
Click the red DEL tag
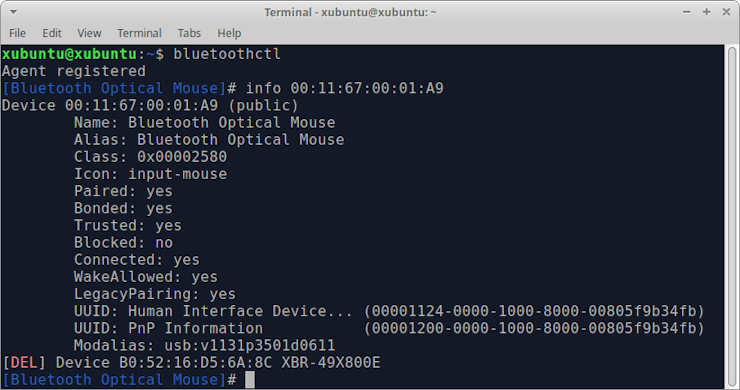coord(24,363)
